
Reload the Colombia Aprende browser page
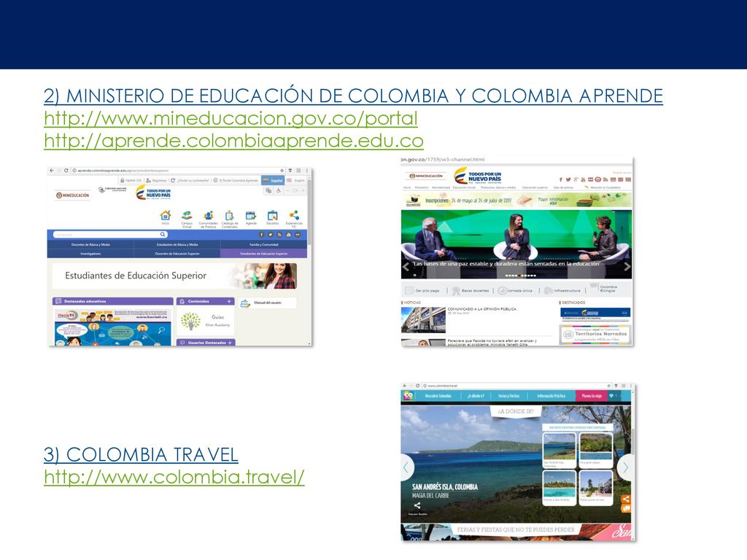(x=66, y=171)
